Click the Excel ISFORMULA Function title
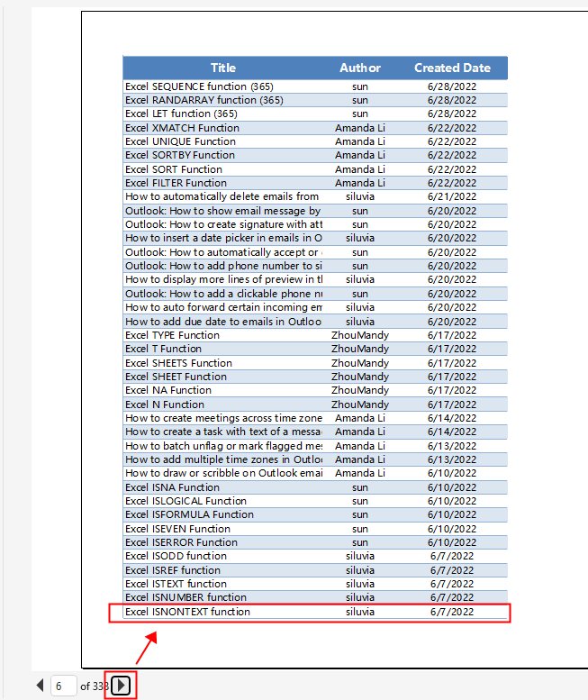Image resolution: width=588 pixels, height=700 pixels. (189, 514)
